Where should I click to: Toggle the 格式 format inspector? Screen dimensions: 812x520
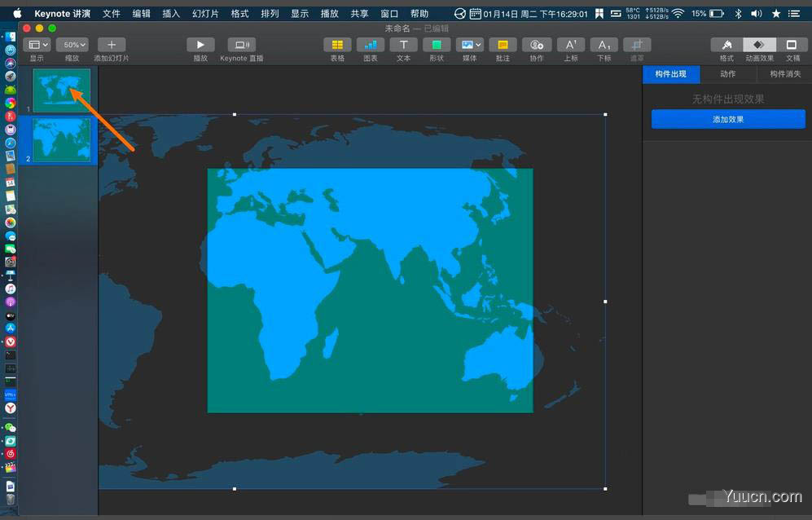[x=726, y=45]
